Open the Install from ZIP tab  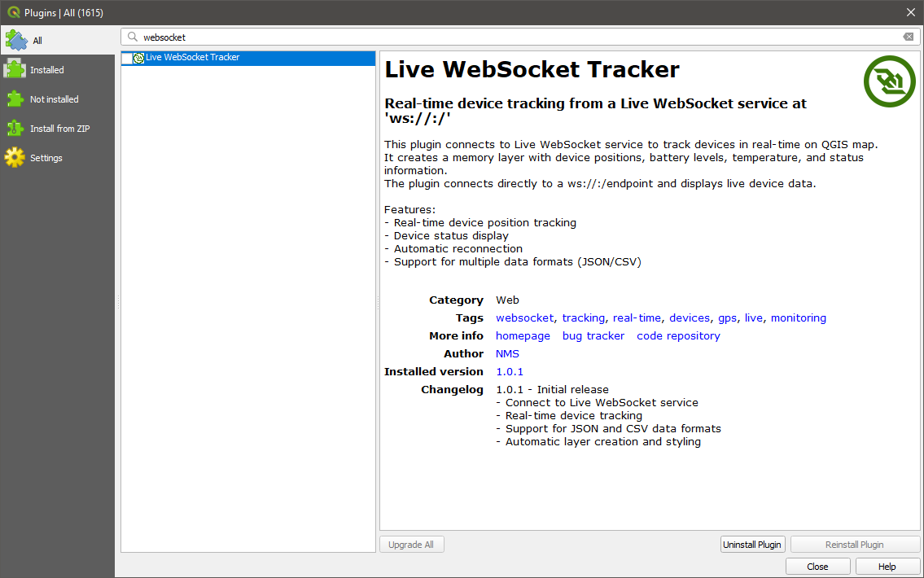pos(58,129)
